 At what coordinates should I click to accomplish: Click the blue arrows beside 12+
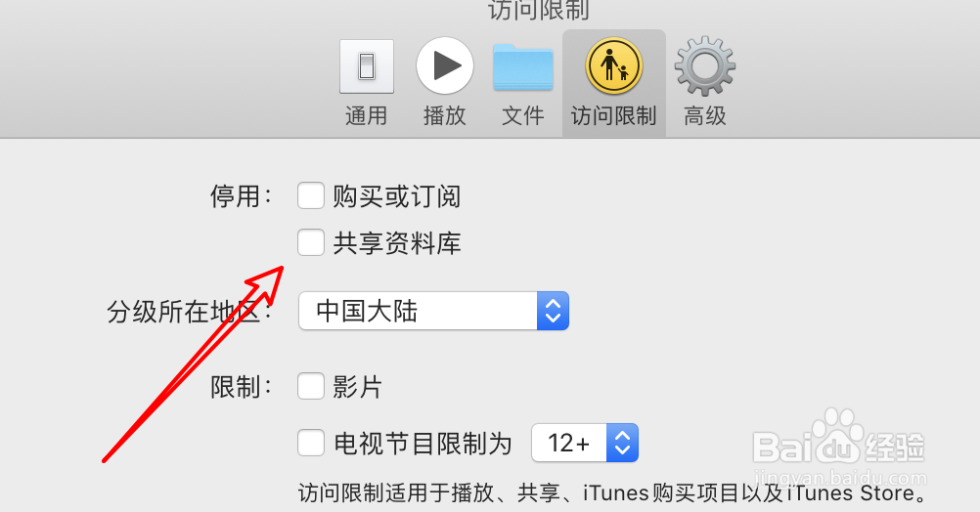pos(622,443)
